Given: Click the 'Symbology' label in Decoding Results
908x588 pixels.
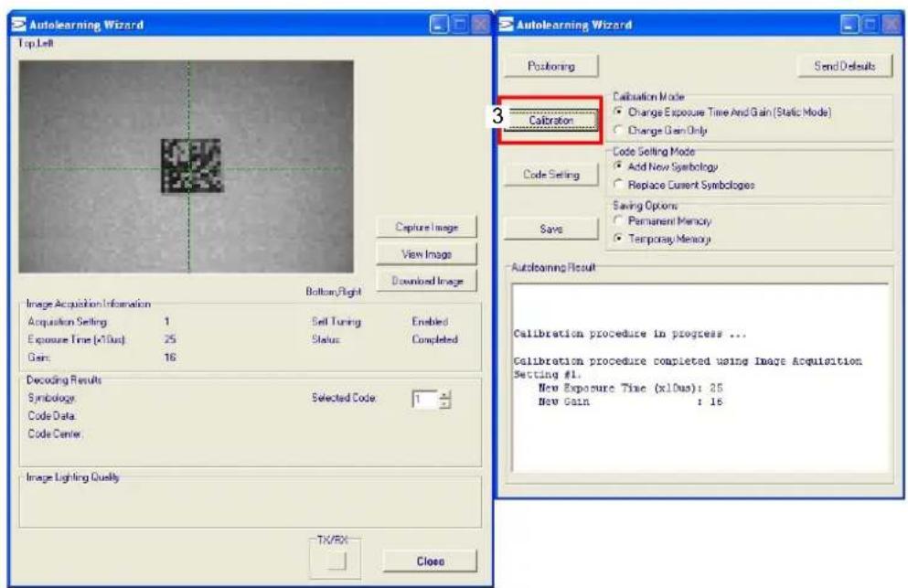Looking at the screenshot, I should pyautogui.click(x=51, y=398).
